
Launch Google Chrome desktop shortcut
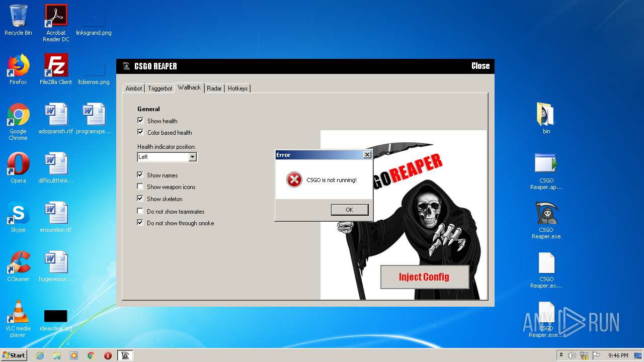[x=18, y=122]
